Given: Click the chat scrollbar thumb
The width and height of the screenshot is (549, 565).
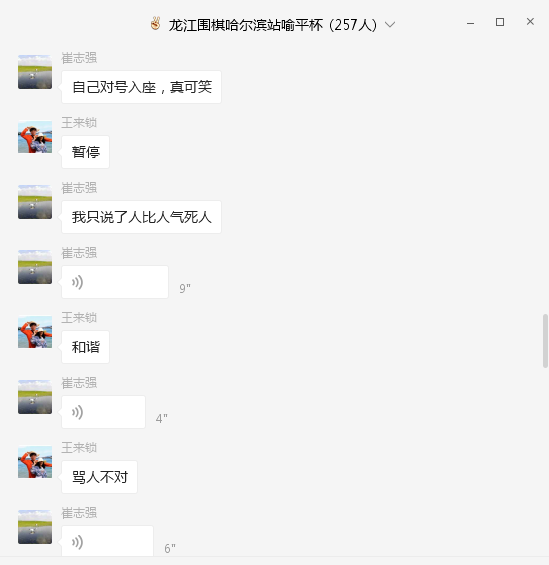Looking at the screenshot, I should [x=545, y=341].
